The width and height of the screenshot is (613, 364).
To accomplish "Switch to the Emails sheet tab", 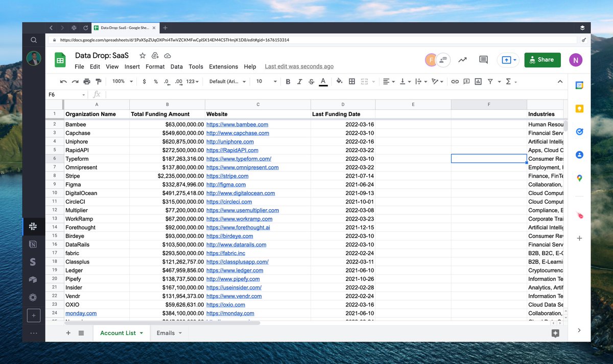I will (x=169, y=333).
